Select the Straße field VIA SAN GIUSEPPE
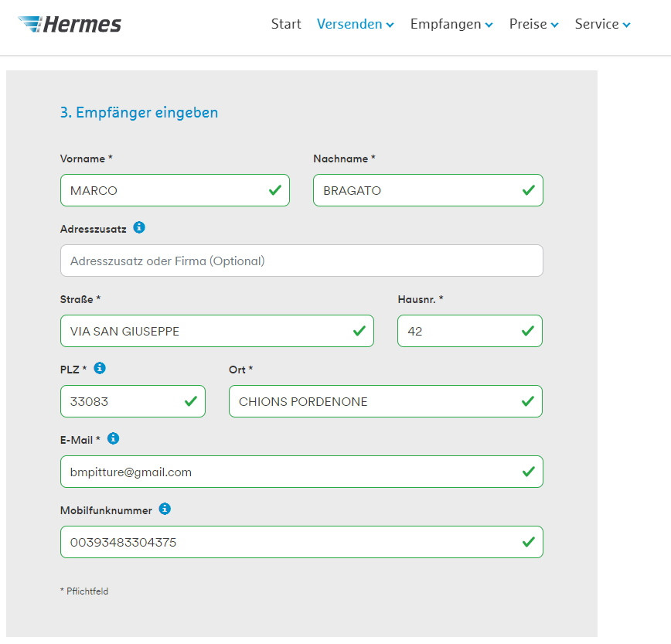This screenshot has height=644, width=671. pos(217,331)
